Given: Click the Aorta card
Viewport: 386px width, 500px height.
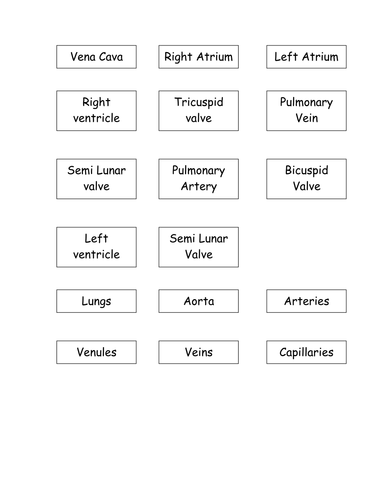Looking at the screenshot, I should point(199,301).
